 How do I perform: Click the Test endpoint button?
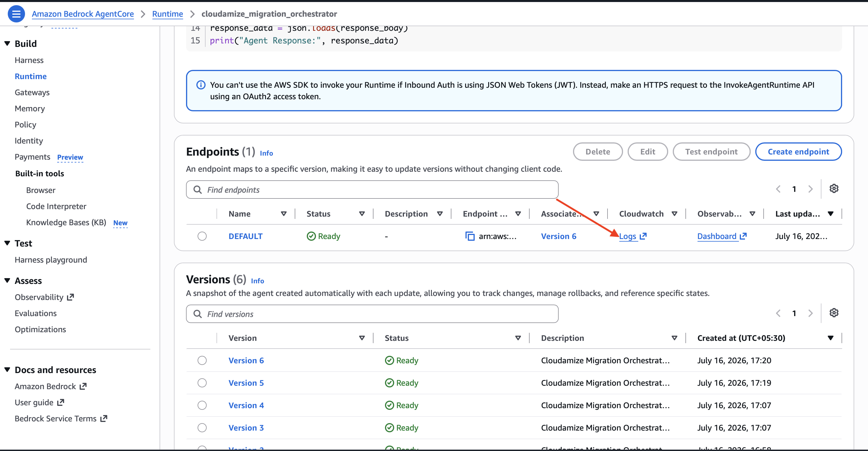(x=711, y=152)
